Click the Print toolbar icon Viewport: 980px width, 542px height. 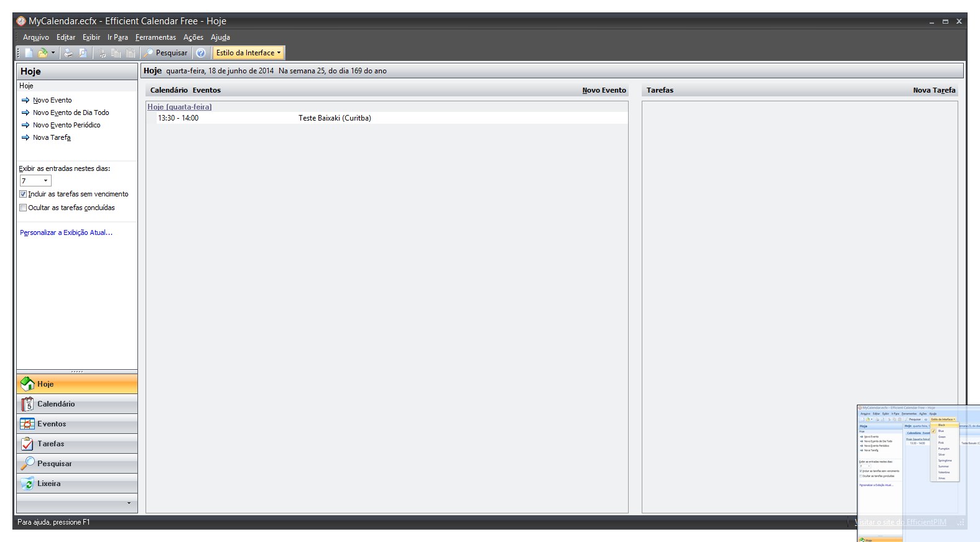[x=68, y=53]
